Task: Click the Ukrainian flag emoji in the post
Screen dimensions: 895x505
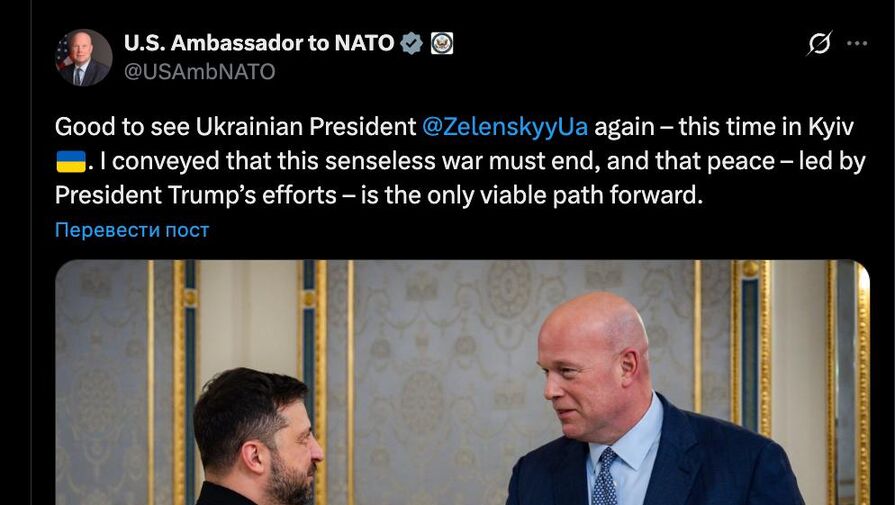Action: coord(70,161)
